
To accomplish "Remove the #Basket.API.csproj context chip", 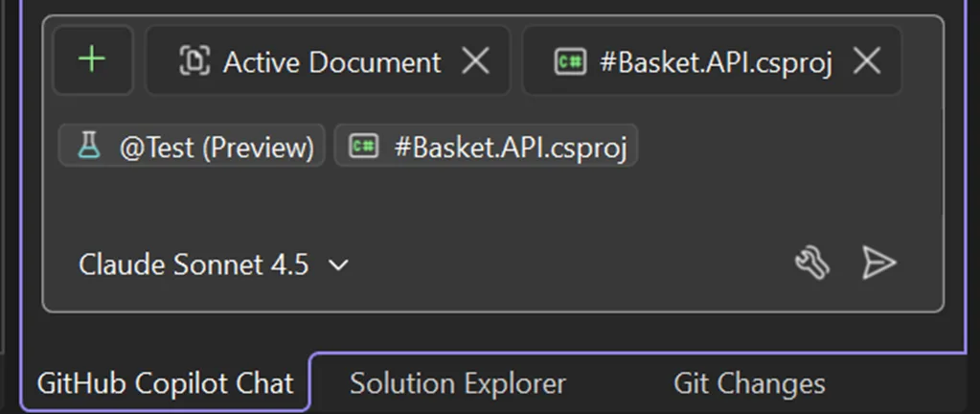I will [x=866, y=61].
